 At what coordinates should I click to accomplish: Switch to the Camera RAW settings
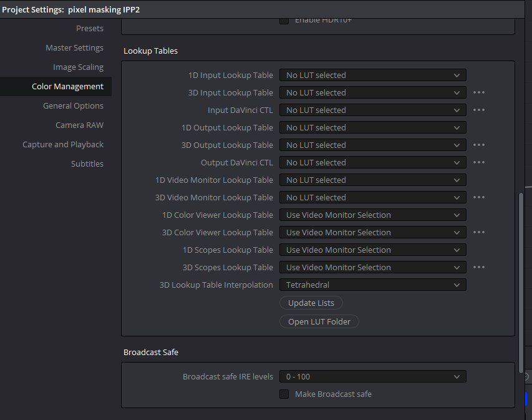pyautogui.click(x=79, y=125)
